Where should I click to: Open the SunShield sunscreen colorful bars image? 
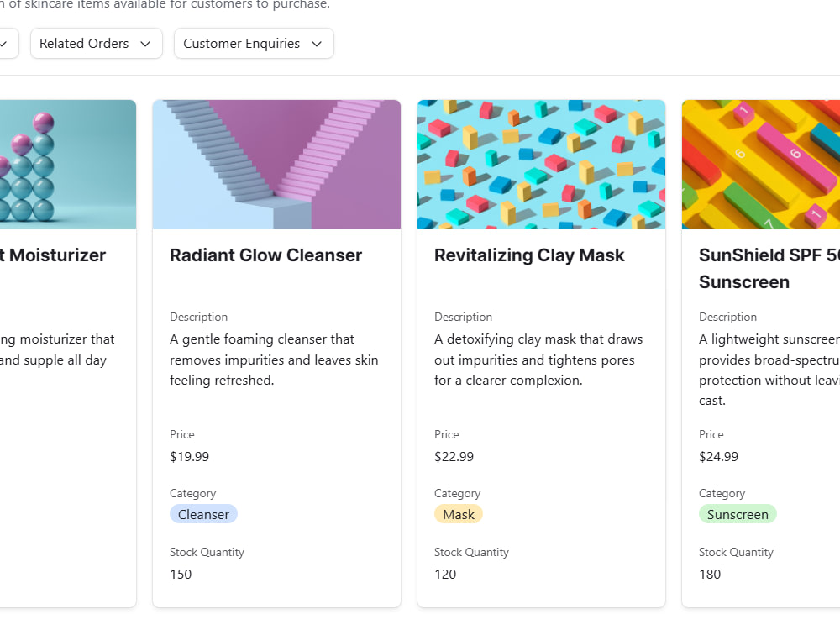pyautogui.click(x=761, y=165)
